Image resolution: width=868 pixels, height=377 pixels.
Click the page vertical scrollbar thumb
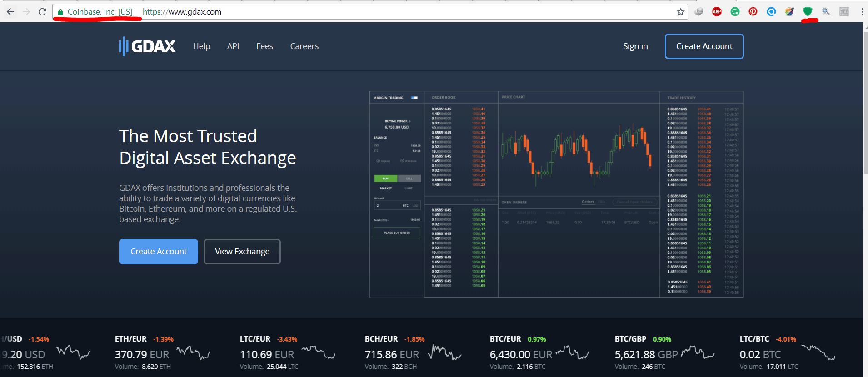click(865, 102)
